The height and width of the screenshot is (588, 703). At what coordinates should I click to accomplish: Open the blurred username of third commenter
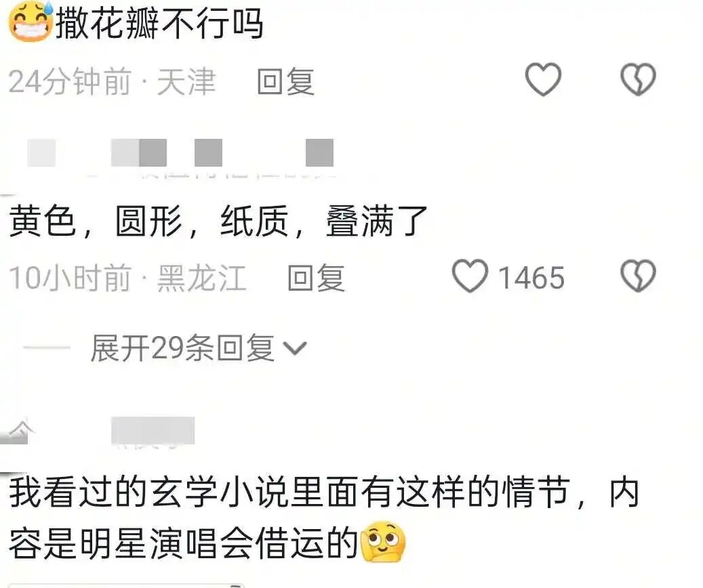point(153,431)
